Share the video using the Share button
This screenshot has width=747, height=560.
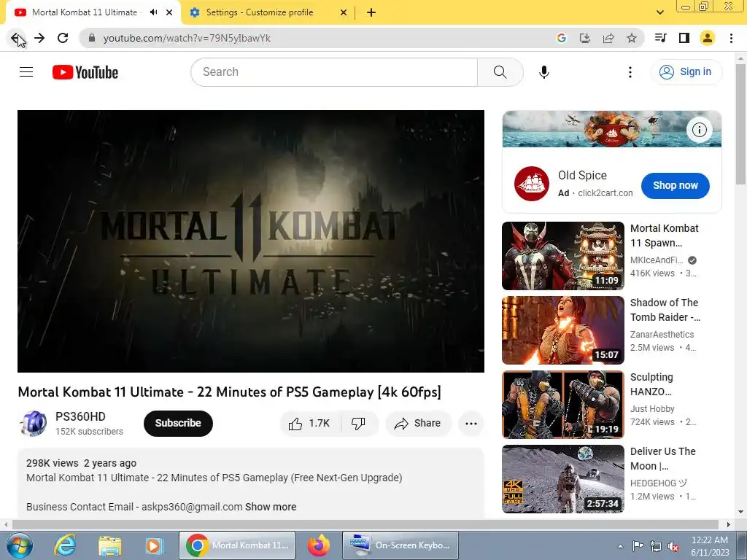coord(418,424)
